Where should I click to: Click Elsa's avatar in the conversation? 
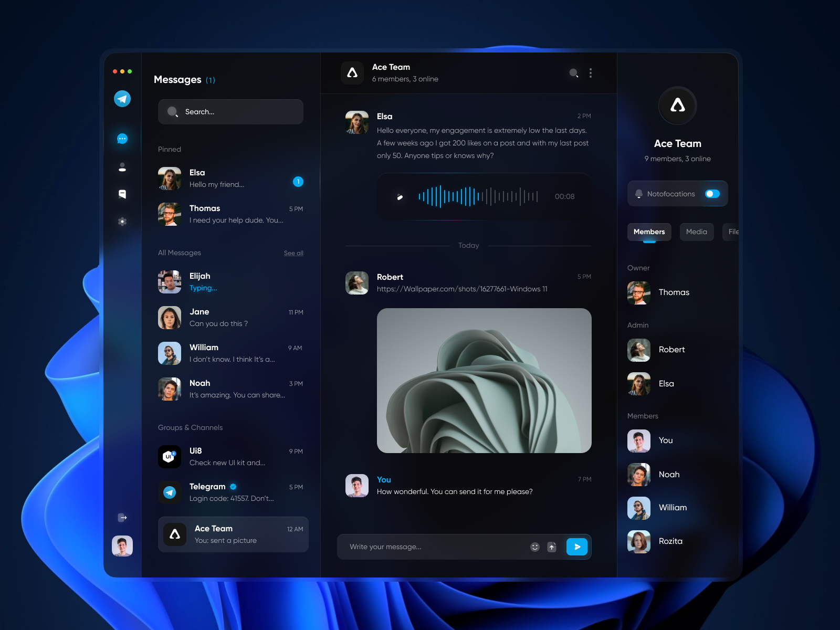(357, 122)
